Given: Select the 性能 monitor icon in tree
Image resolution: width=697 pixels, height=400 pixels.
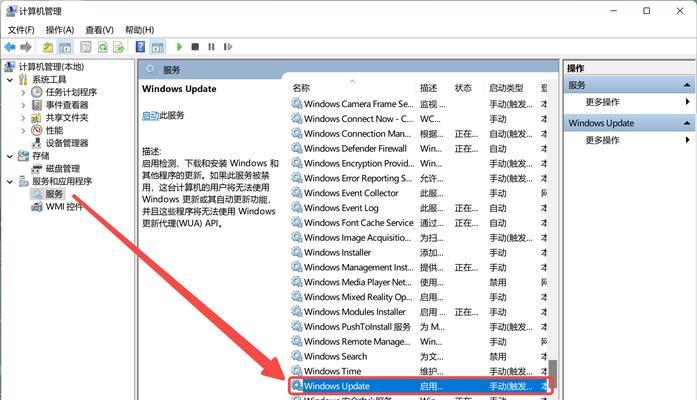Looking at the screenshot, I should pyautogui.click(x=36, y=130).
